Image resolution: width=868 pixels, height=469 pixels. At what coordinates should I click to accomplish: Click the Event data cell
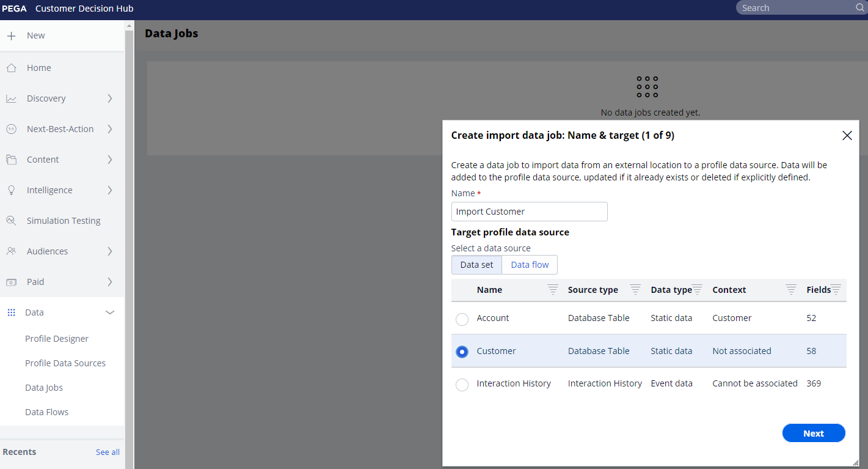[672, 383]
